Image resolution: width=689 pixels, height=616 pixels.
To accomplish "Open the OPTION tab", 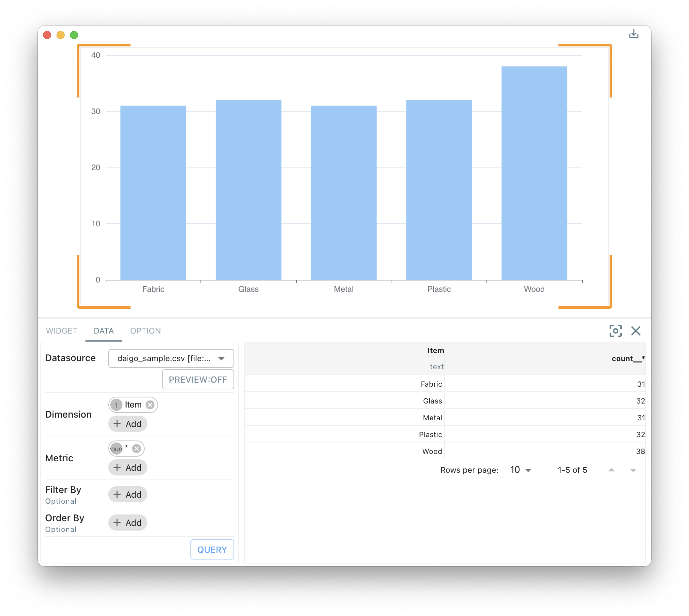I will point(145,331).
